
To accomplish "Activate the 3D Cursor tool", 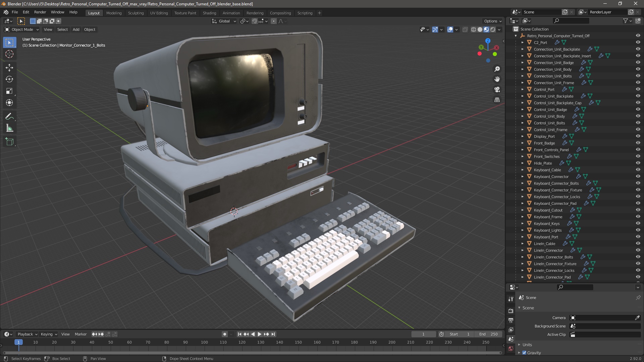I will pos(9,54).
